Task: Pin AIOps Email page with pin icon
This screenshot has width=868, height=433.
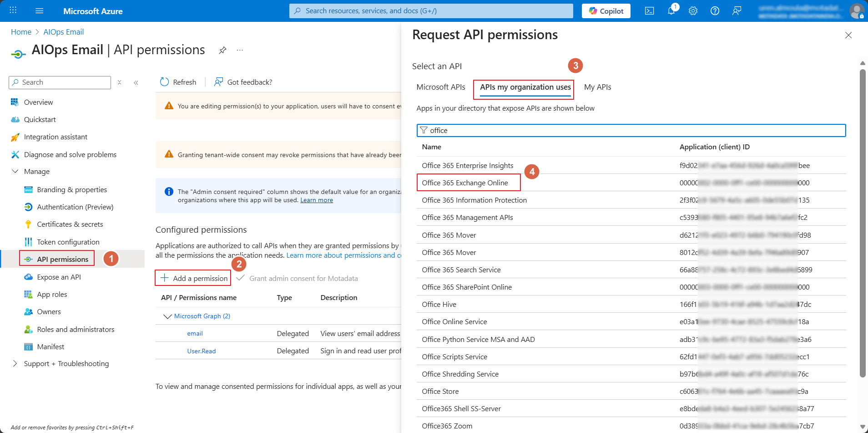Action: pyautogui.click(x=222, y=50)
